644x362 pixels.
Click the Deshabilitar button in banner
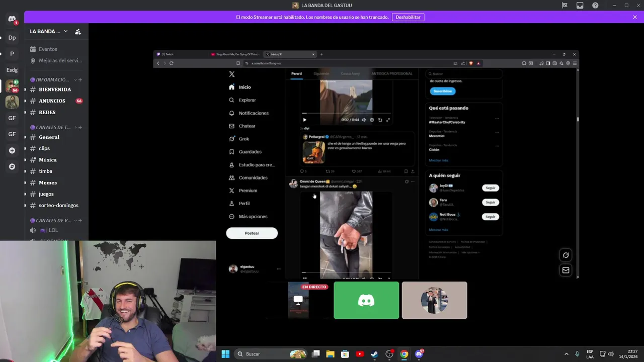point(408,17)
